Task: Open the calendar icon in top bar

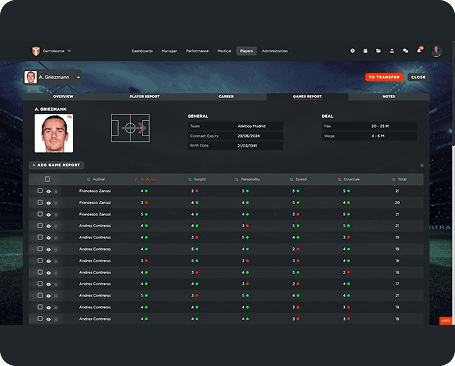Action: [x=365, y=51]
